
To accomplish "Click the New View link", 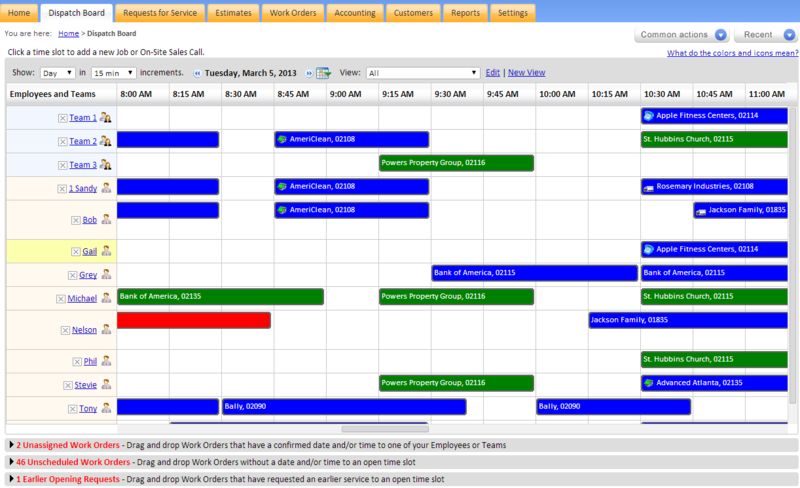I will point(527,72).
